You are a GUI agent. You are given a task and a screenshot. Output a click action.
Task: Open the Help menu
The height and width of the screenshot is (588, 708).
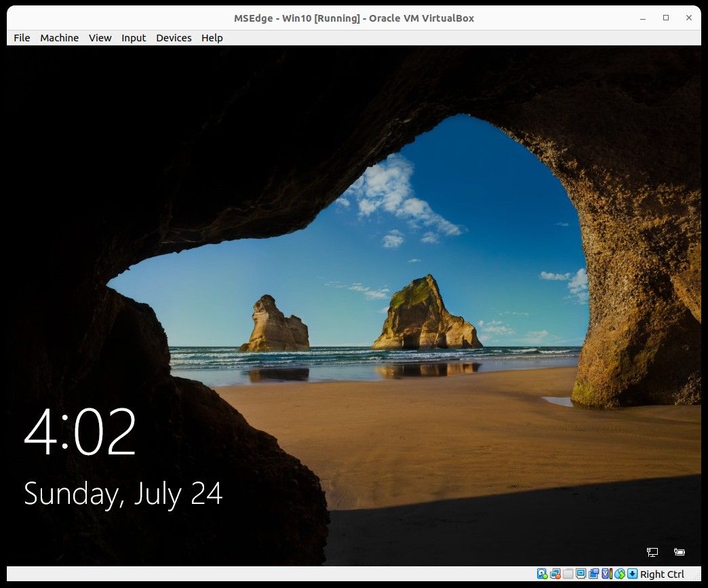(x=212, y=38)
